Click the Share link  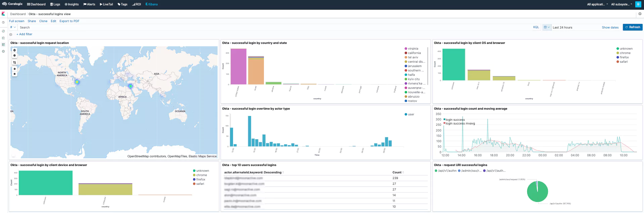pyautogui.click(x=32, y=21)
